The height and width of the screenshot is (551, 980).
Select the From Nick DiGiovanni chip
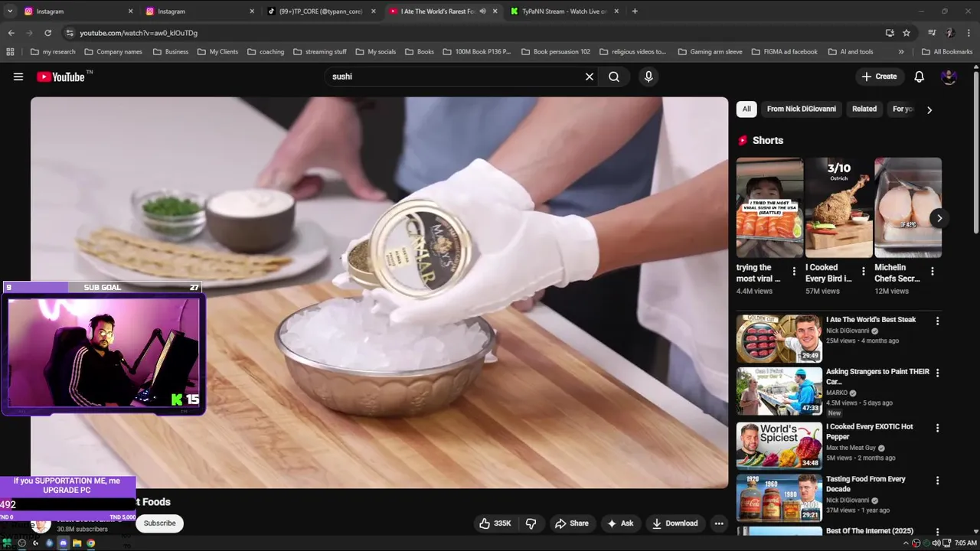802,109
